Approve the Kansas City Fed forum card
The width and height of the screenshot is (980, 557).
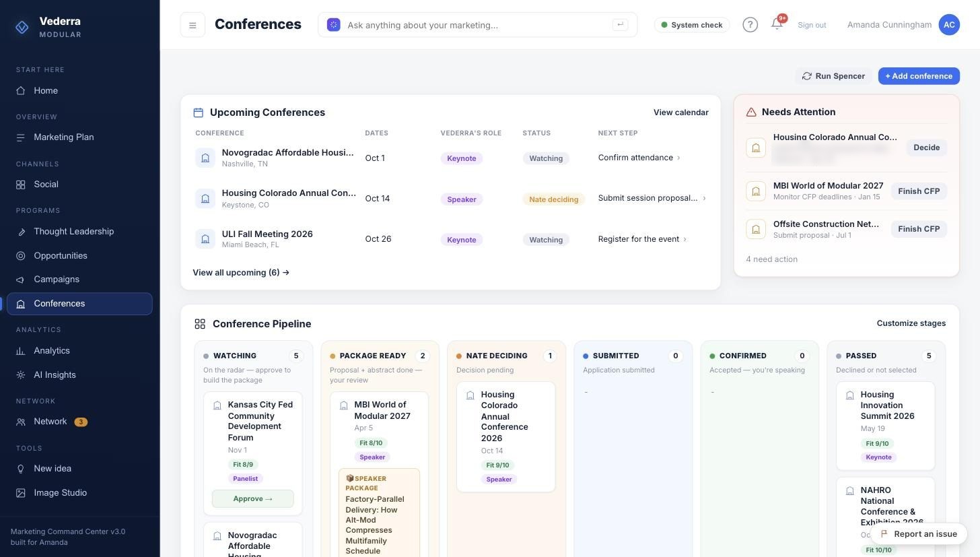253,499
